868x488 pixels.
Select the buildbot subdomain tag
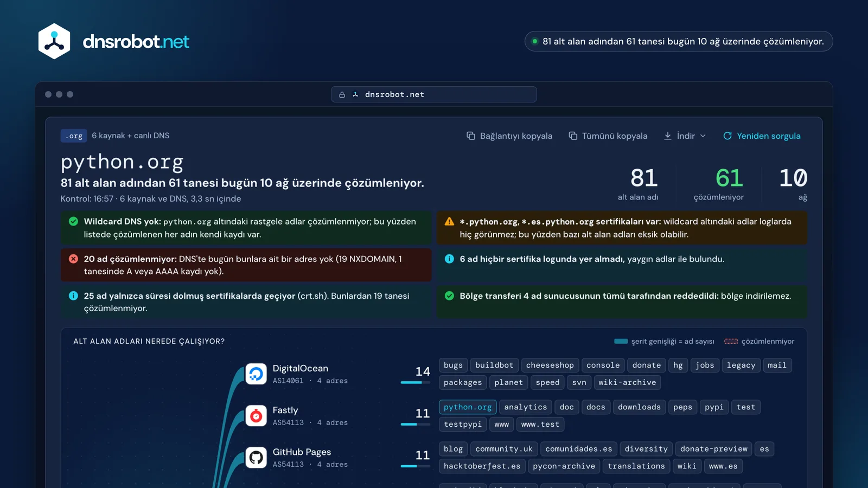coord(494,365)
